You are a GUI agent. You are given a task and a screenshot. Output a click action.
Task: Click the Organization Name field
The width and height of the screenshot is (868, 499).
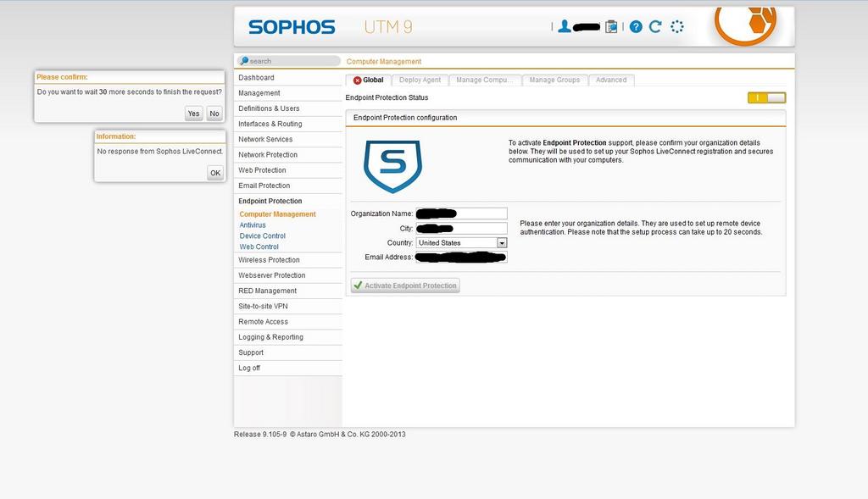click(x=462, y=213)
